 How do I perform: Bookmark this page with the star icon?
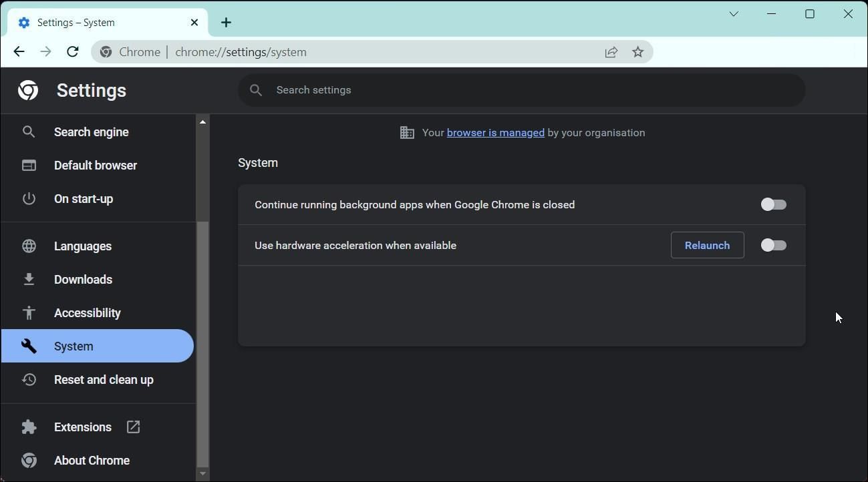[x=637, y=51]
